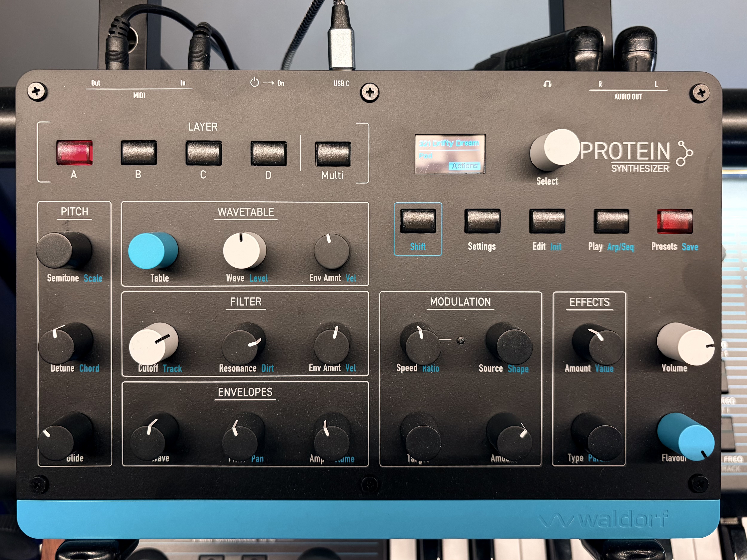
Task: Click the "FILTER" section heading
Action: 246,302
